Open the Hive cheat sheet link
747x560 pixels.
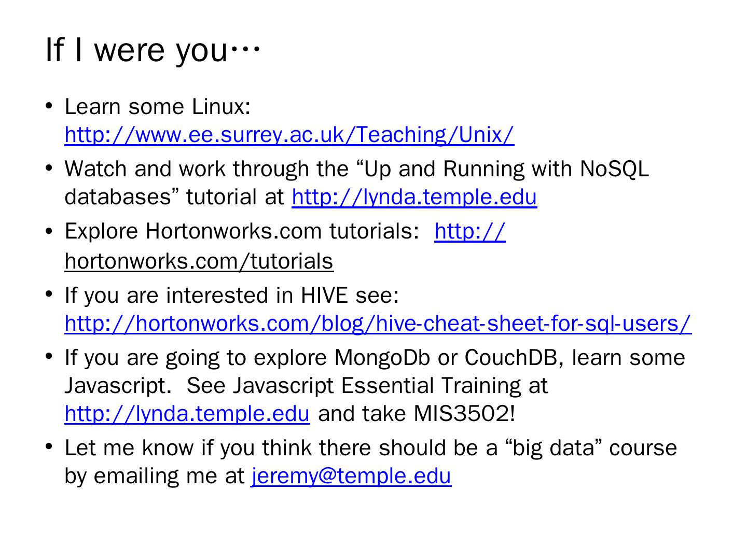point(378,323)
